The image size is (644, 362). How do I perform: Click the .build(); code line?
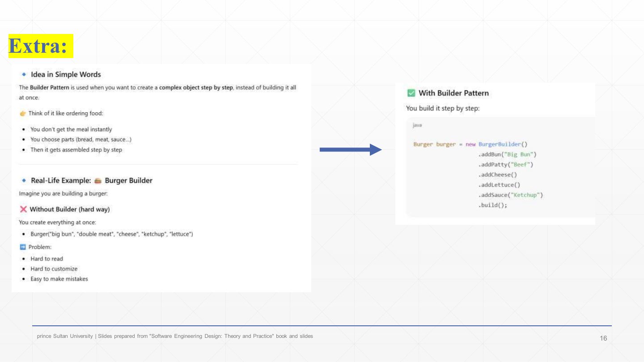492,206
